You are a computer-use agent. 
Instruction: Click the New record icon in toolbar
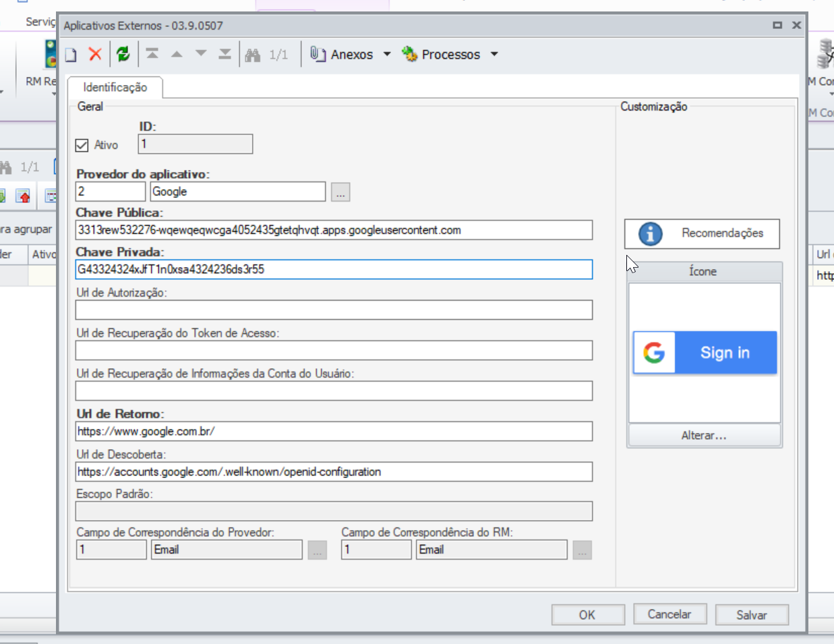point(71,55)
